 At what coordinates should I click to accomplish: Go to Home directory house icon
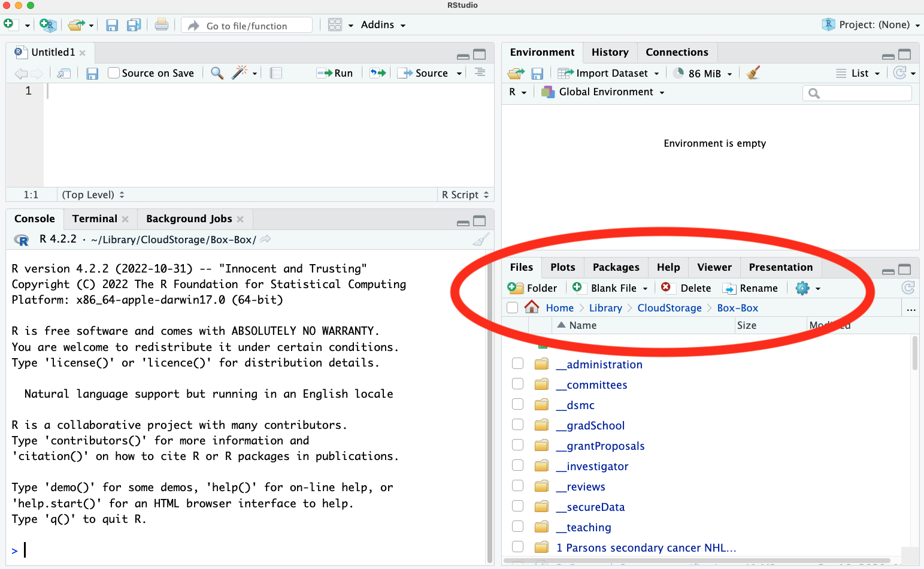532,307
